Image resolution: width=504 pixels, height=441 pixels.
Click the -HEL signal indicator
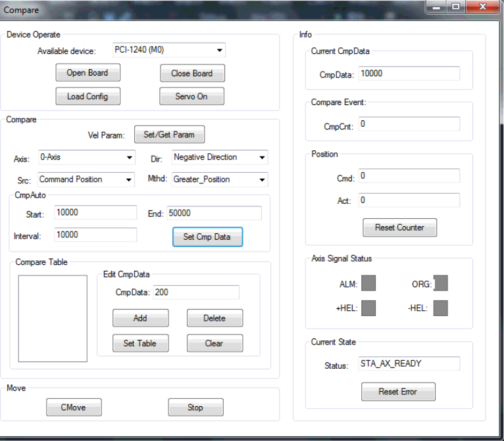click(x=441, y=308)
